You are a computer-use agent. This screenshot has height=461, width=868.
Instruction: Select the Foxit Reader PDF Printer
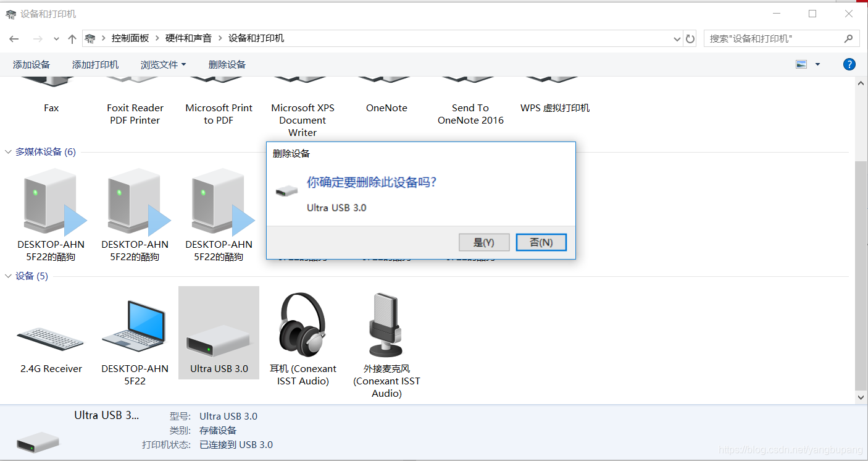tap(135, 114)
